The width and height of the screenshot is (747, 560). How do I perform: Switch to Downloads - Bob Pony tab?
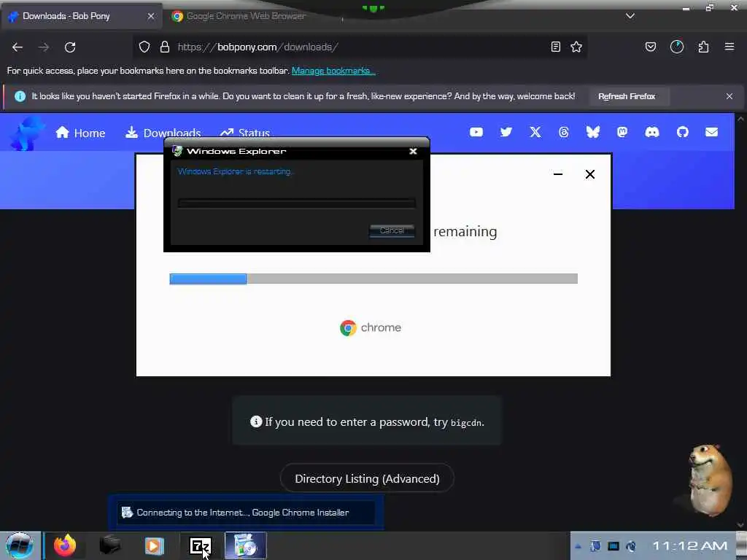pyautogui.click(x=81, y=16)
